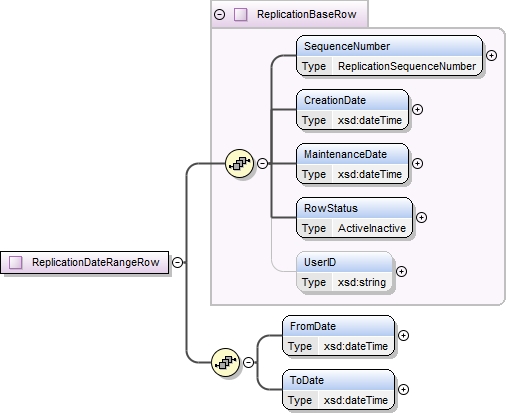The image size is (507, 415).
Task: Click CreationDate's xsd:dateTime type value
Action: click(370, 120)
